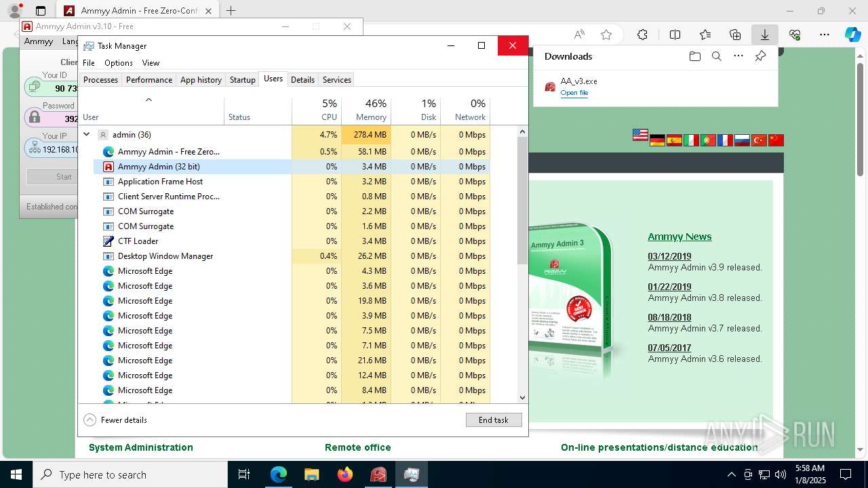This screenshot has width=868, height=488.
Task: Search downloads with the magnifier icon
Action: [x=716, y=56]
